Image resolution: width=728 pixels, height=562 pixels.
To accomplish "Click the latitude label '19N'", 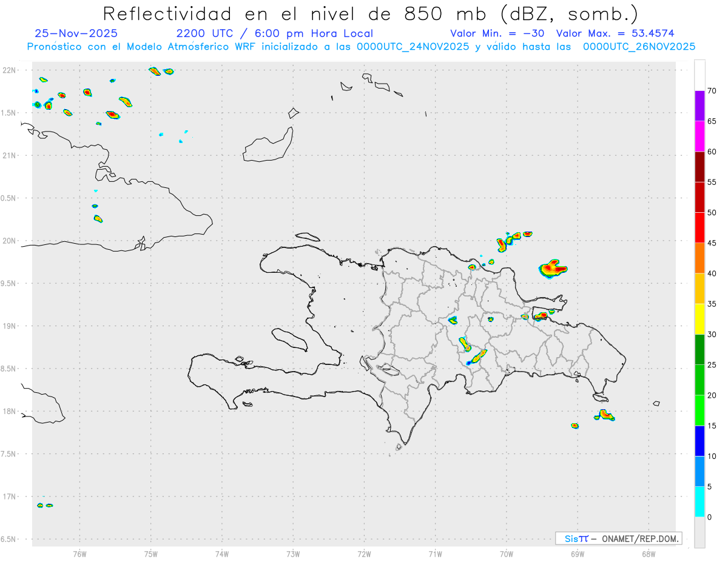I will tap(10, 326).
